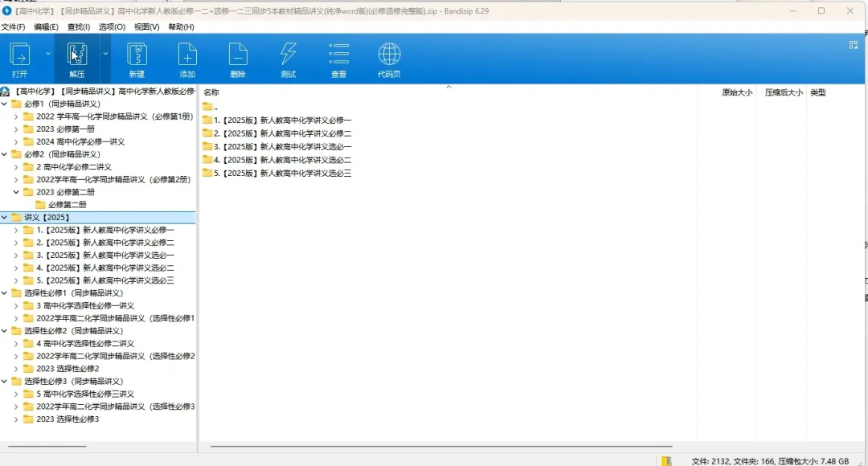Click folder icon of 选择性必修2 (同步精品讲义) node
This screenshot has width=868, height=466.
[x=17, y=330]
